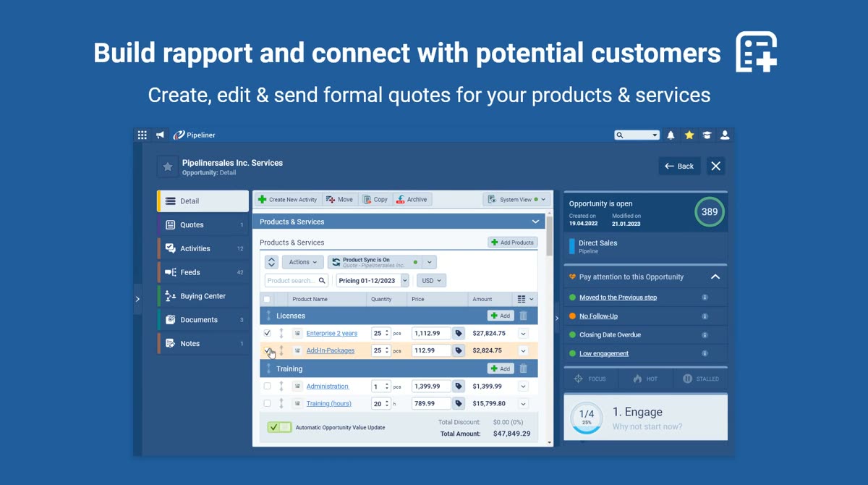Click the Back button
The width and height of the screenshot is (868, 485).
click(679, 166)
